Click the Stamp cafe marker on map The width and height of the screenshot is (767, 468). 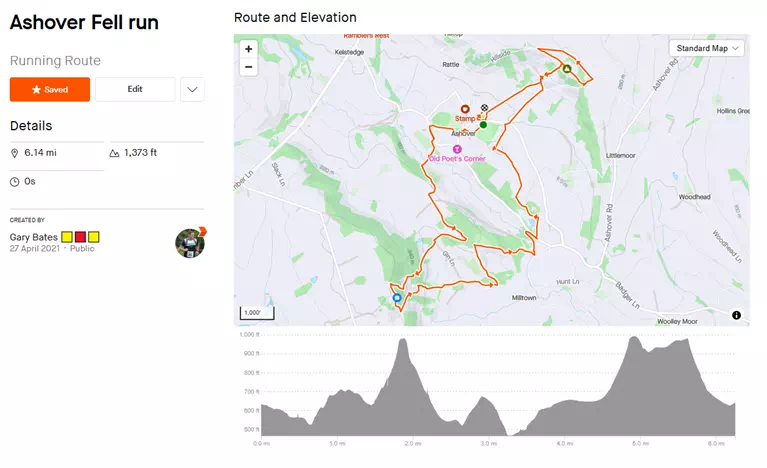pyautogui.click(x=464, y=109)
